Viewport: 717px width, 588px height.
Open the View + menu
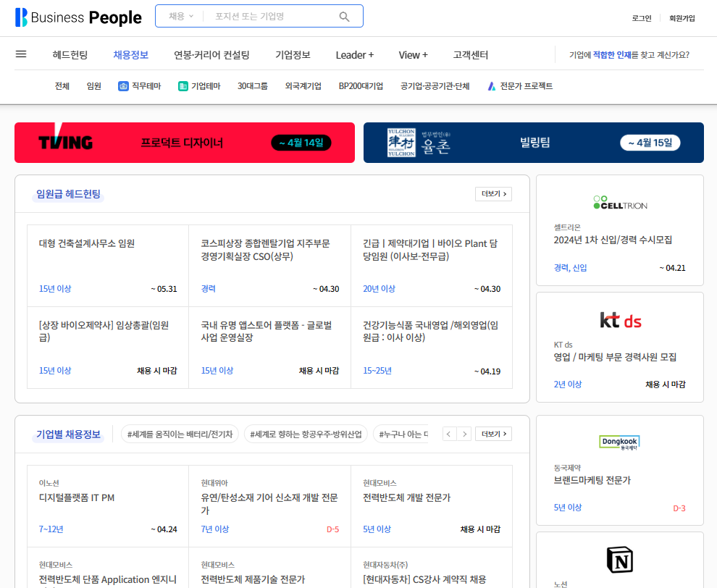(x=413, y=55)
